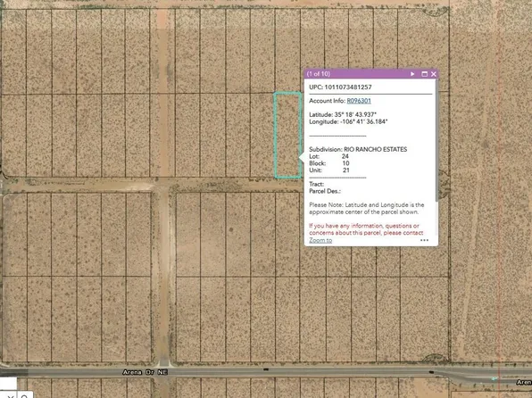Click the X icon beside the magnifier
Screen dimensions: 532x398
(x=10, y=396)
